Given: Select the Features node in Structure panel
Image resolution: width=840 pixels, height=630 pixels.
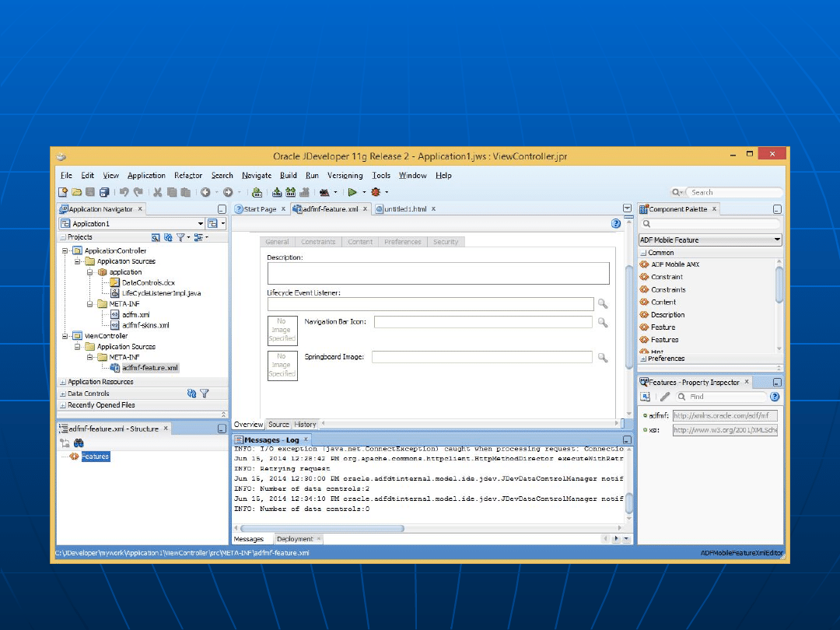Looking at the screenshot, I should click(96, 457).
